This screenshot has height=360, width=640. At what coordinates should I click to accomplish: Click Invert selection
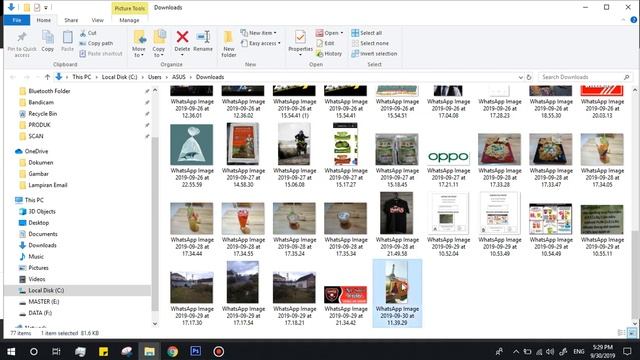pyautogui.click(x=374, y=53)
